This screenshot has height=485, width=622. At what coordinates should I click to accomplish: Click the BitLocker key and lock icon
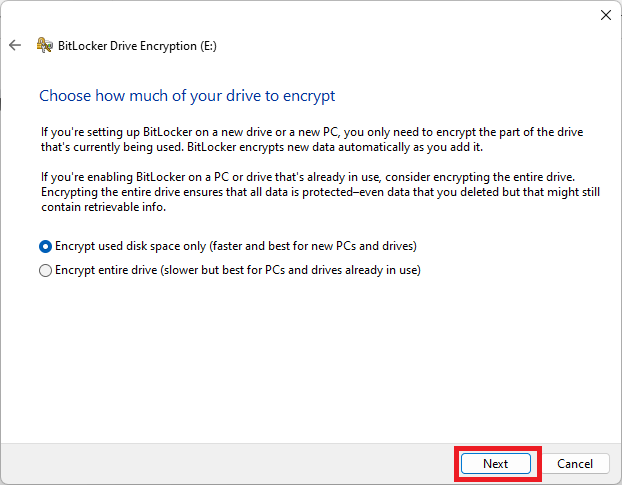pos(44,45)
